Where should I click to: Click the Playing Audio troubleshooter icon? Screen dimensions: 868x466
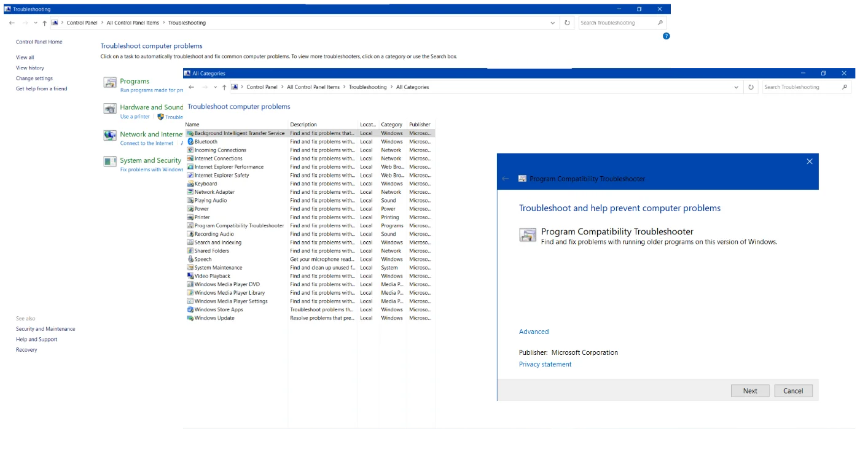click(x=190, y=201)
